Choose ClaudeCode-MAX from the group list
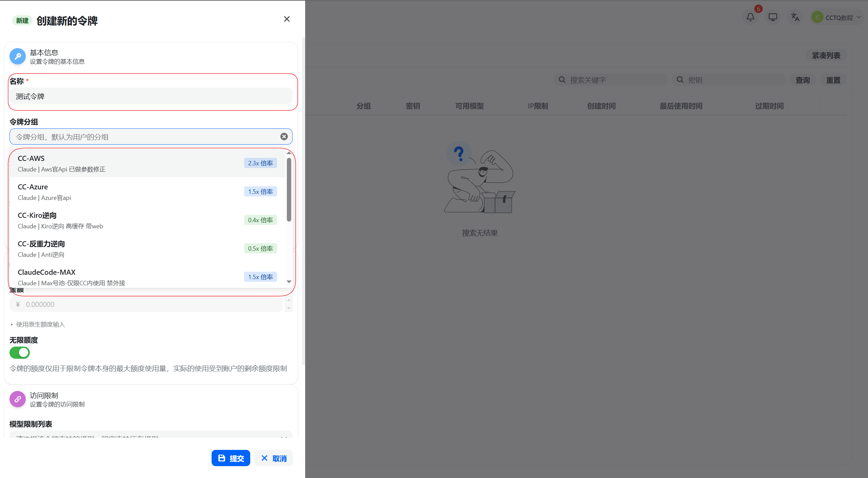The image size is (868, 478). [x=129, y=277]
